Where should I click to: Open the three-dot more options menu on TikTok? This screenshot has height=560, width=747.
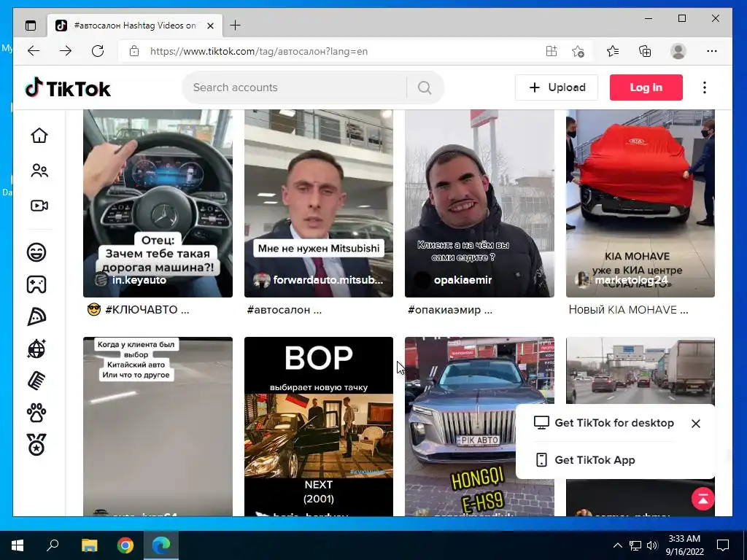705,87
